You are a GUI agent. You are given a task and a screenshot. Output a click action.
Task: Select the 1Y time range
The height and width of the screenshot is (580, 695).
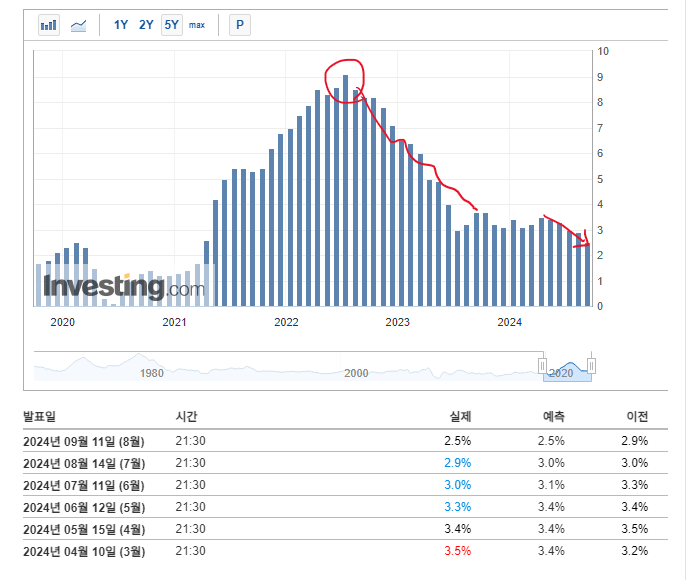pos(121,25)
